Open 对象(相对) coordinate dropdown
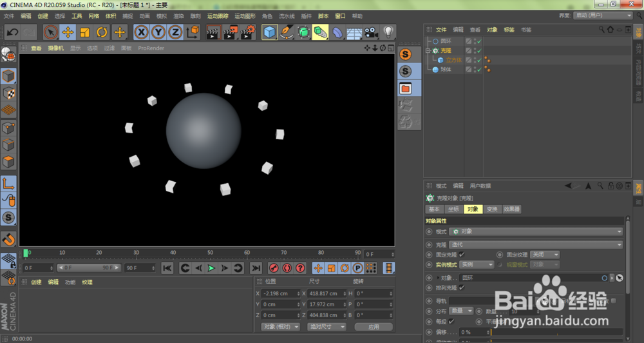 click(x=281, y=326)
